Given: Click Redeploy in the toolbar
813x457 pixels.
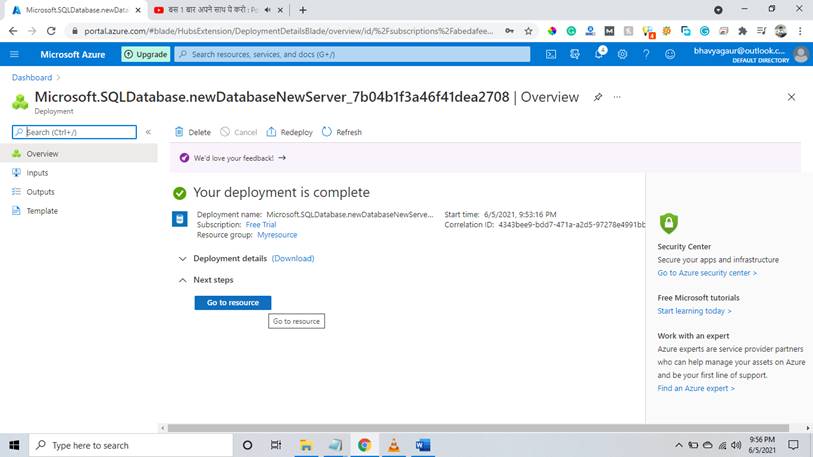Looking at the screenshot, I should point(289,132).
